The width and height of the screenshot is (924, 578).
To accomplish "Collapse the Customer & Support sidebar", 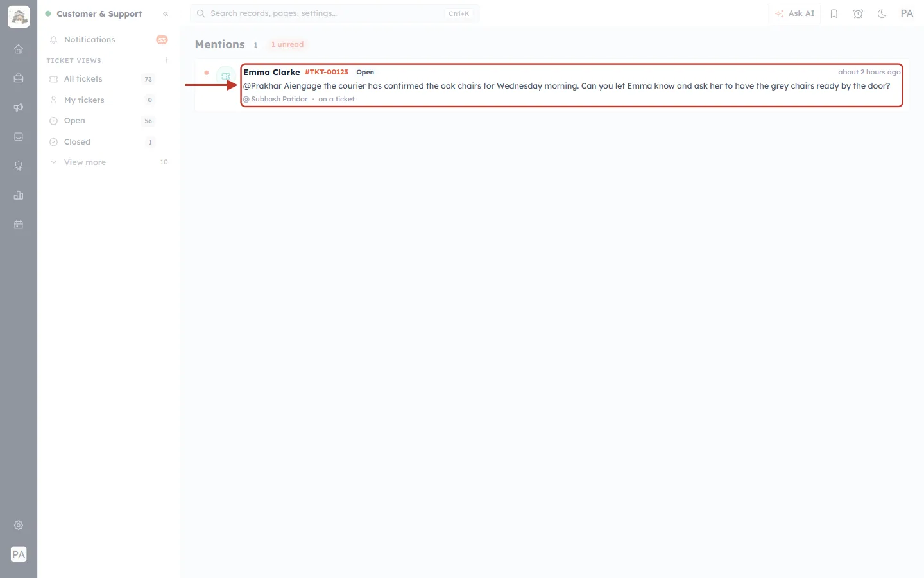I will click(x=166, y=13).
